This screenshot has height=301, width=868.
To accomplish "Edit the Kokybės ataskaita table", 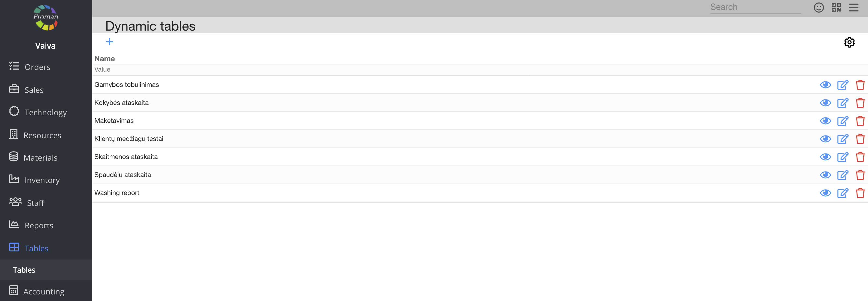I will click(x=843, y=103).
